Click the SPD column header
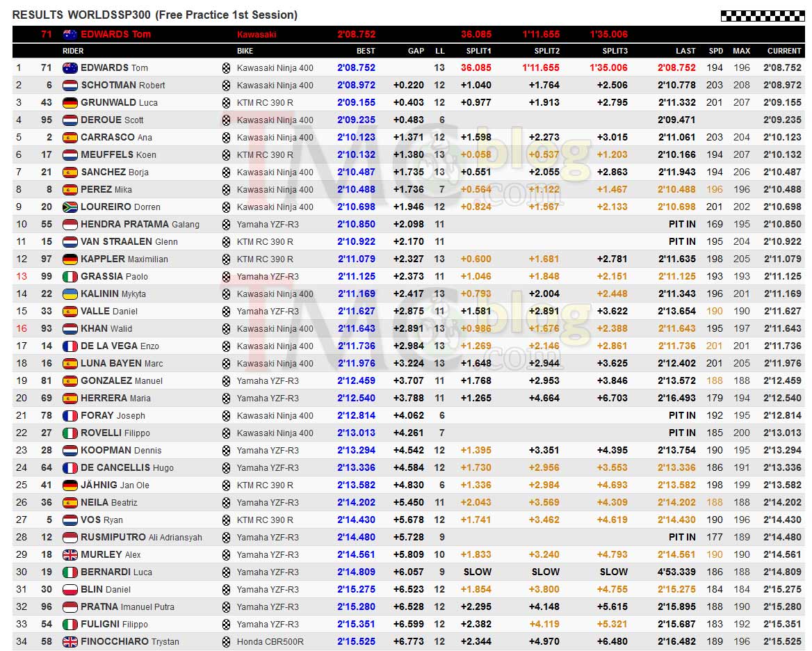812x651 pixels. click(715, 51)
